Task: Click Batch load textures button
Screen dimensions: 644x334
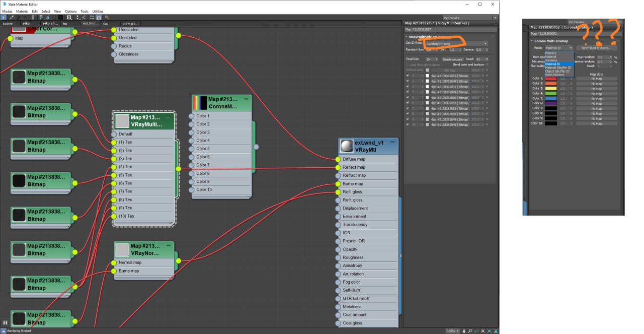Action: [x=597, y=48]
